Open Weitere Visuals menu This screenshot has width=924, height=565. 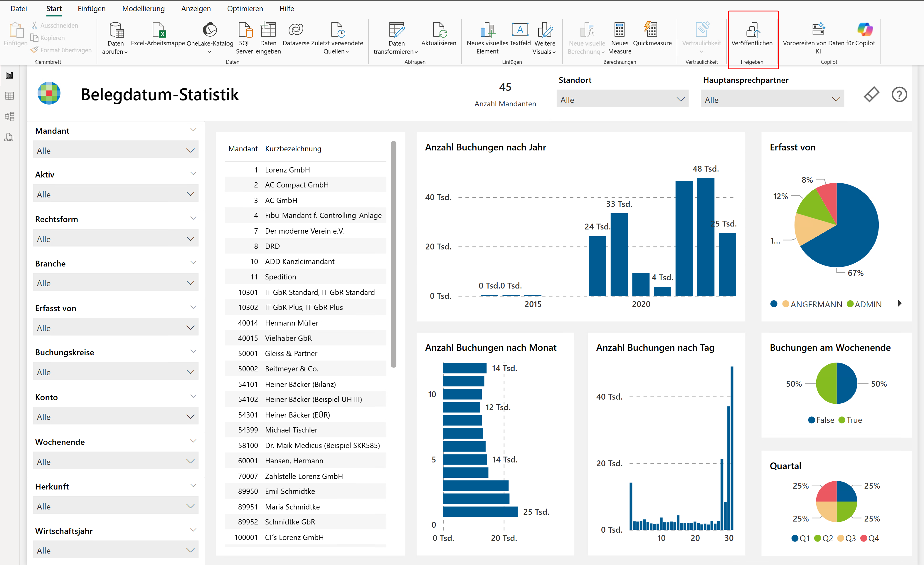544,38
